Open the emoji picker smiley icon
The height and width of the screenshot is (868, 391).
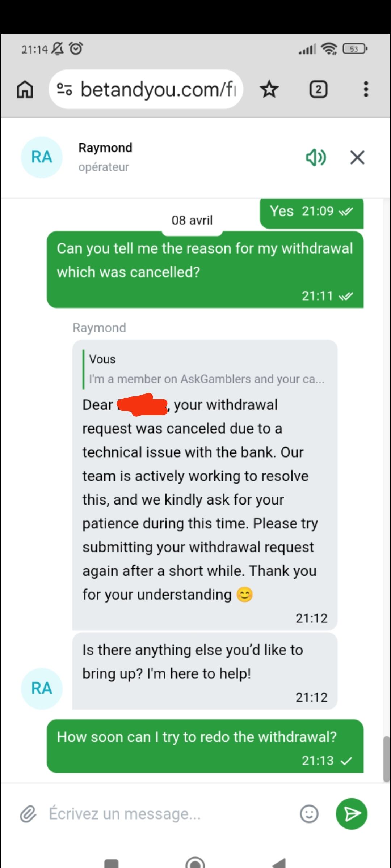click(x=309, y=814)
